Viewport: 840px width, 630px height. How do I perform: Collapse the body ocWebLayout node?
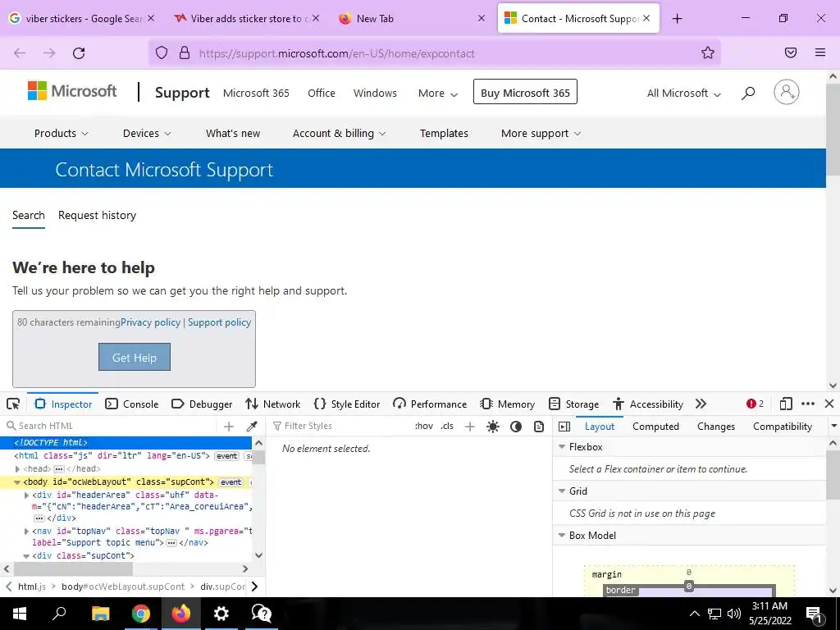(17, 482)
